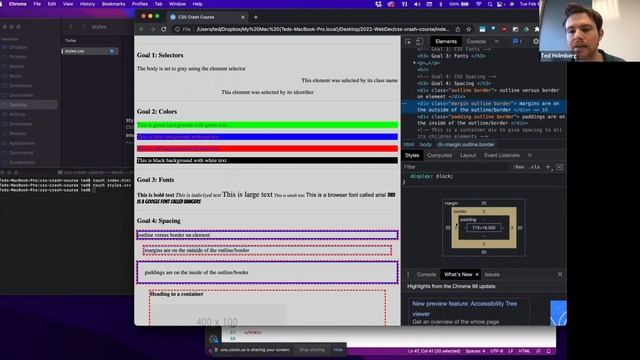Toggle :hov element state panel
The width and height of the screenshot is (640, 360).
tap(518, 167)
